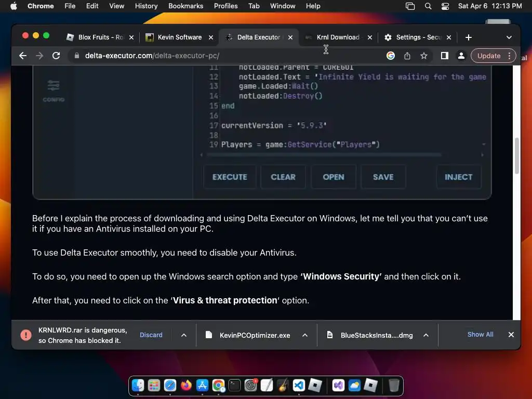Open Chrome's three-dot Update menu
Screen dimensions: 532x399
[509, 56]
